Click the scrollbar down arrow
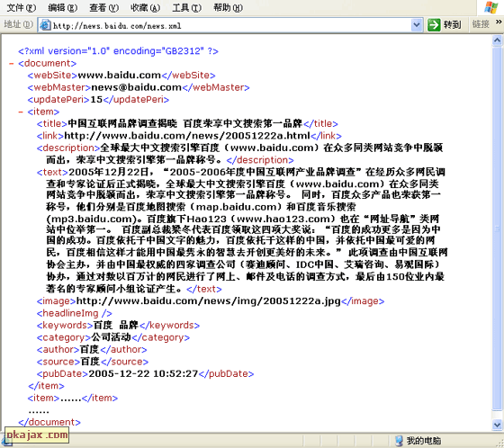504x448 pixels. [497, 425]
